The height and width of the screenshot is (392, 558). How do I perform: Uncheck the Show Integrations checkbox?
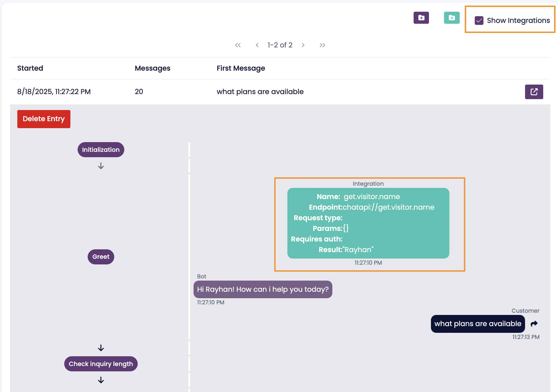[x=479, y=21]
